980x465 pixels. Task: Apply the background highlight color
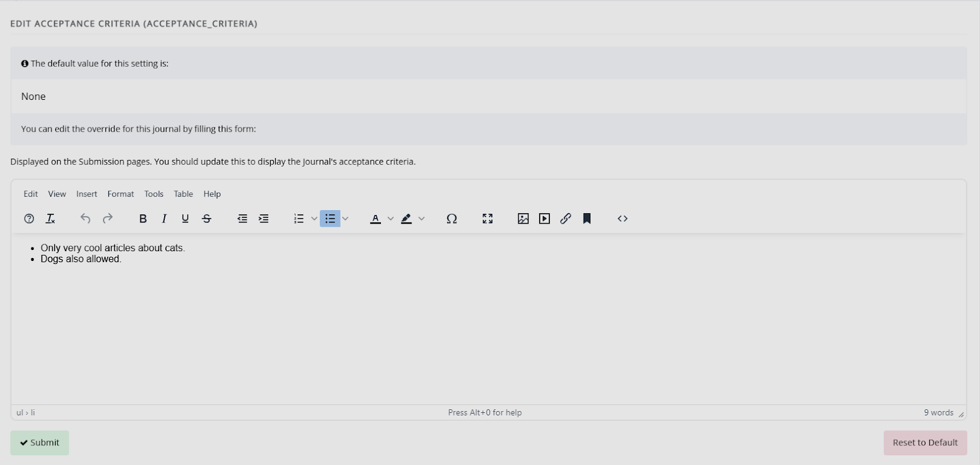coord(407,219)
